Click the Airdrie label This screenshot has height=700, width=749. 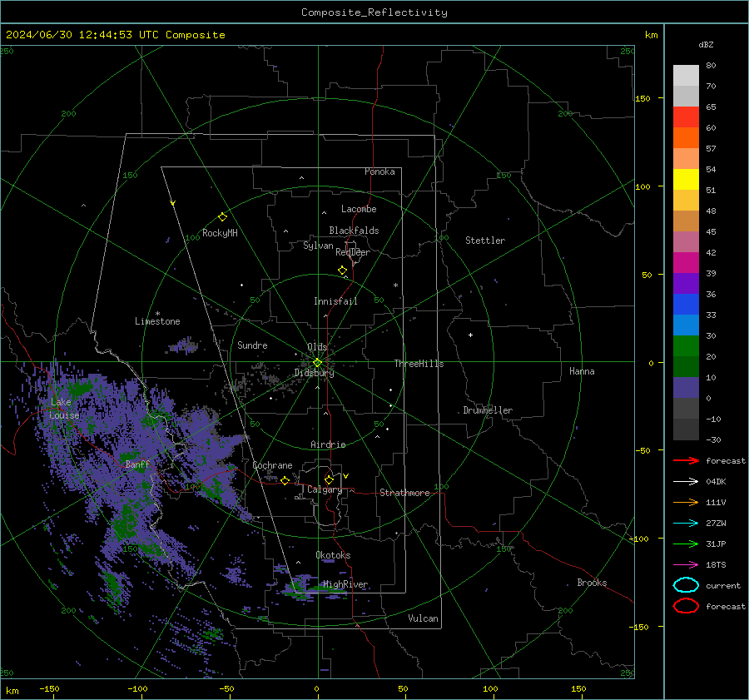click(x=328, y=444)
